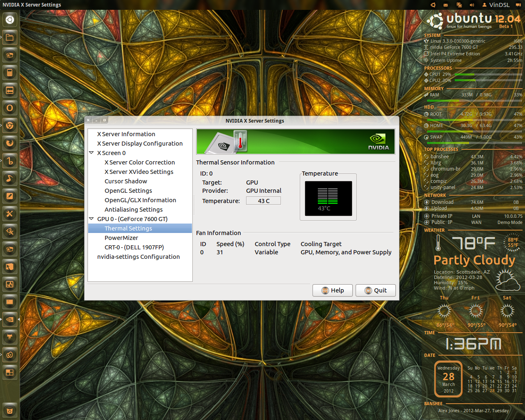
Task: Open the System Monitor launcher icon
Action: point(10,284)
